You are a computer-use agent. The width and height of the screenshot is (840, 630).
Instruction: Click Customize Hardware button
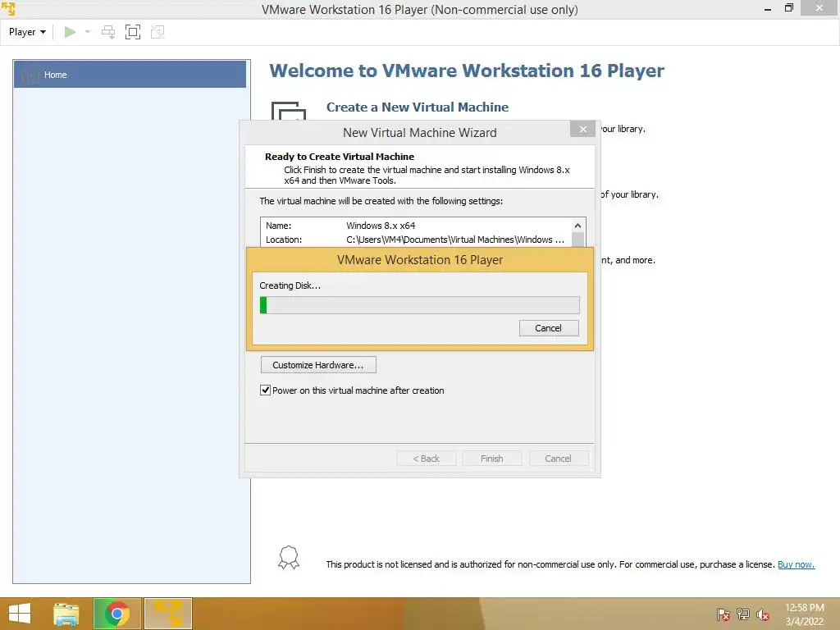318,365
